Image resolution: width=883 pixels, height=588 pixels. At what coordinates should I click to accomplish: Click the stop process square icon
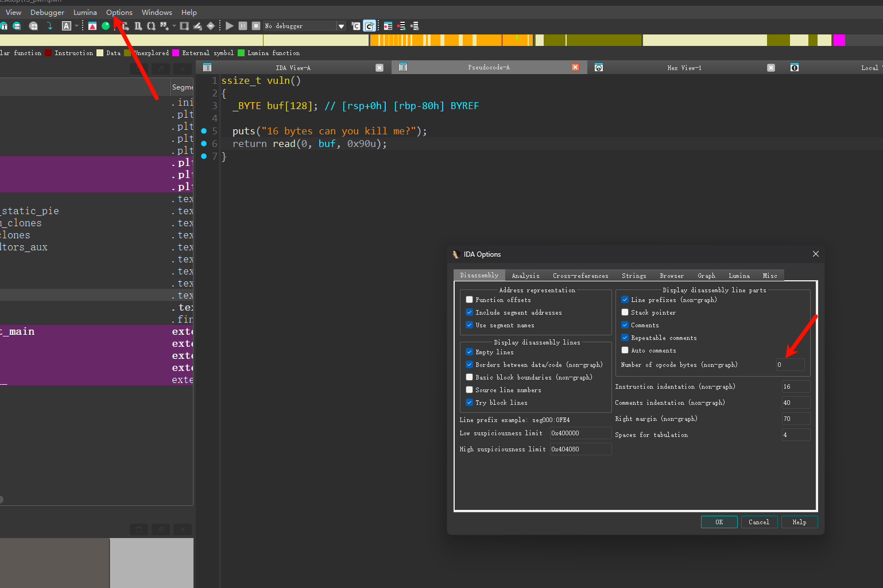(x=256, y=26)
